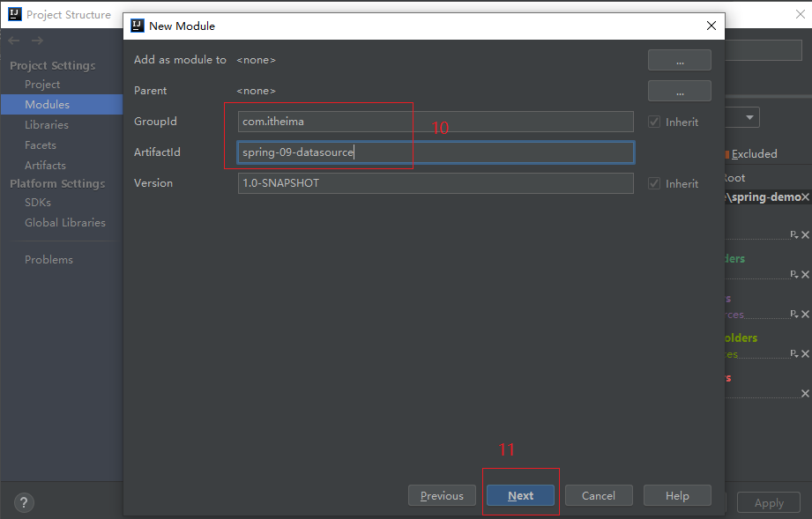The width and height of the screenshot is (812, 519).
Task: Go back with the Previous button
Action: (x=442, y=495)
